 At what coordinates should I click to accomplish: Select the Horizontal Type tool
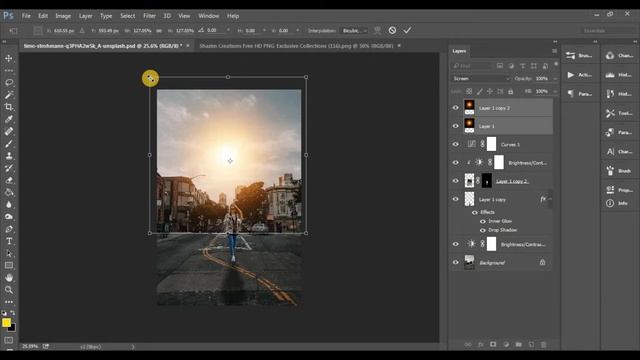pyautogui.click(x=9, y=241)
